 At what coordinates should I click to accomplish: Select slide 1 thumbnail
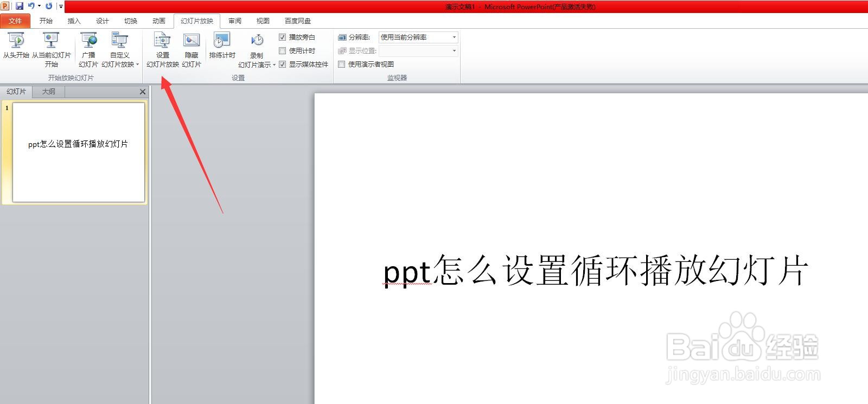(x=79, y=152)
